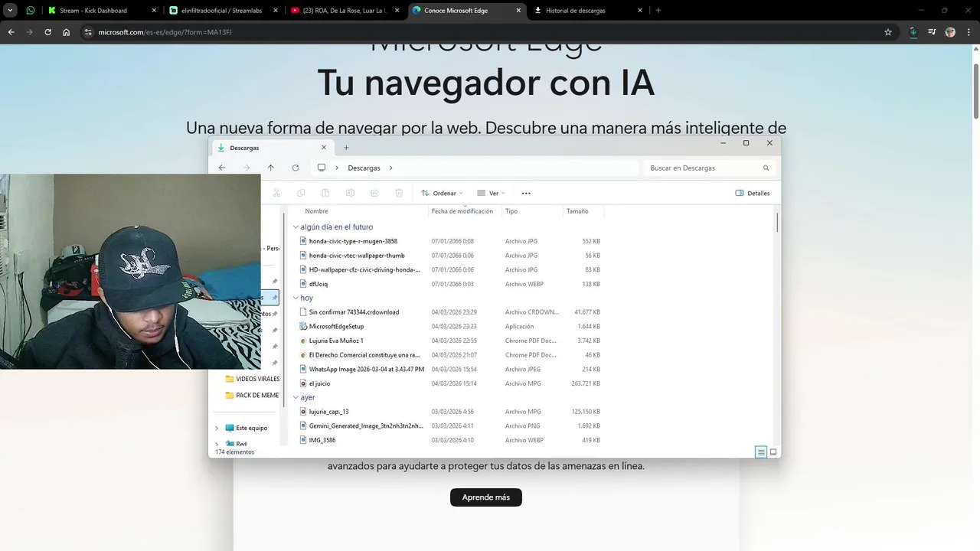980x551 pixels.
Task: Click the Chrome address bar URL
Action: (x=165, y=32)
